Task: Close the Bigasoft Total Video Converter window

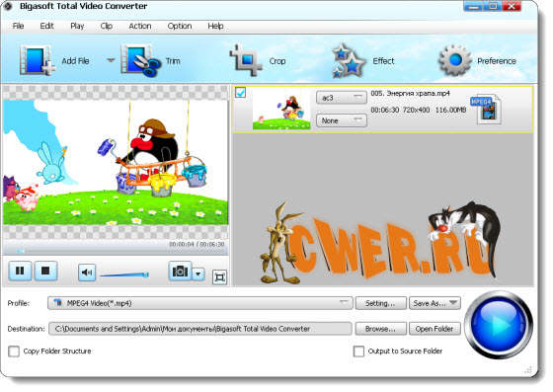Action: (512, 6)
